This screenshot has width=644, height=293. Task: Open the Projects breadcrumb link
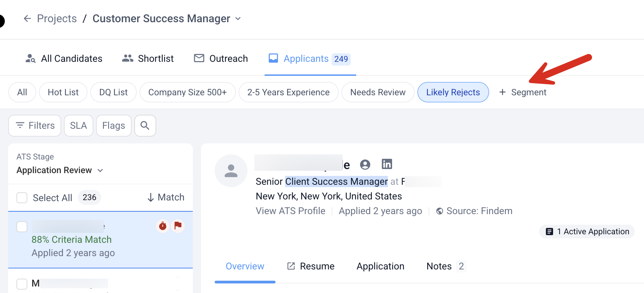pyautogui.click(x=57, y=18)
